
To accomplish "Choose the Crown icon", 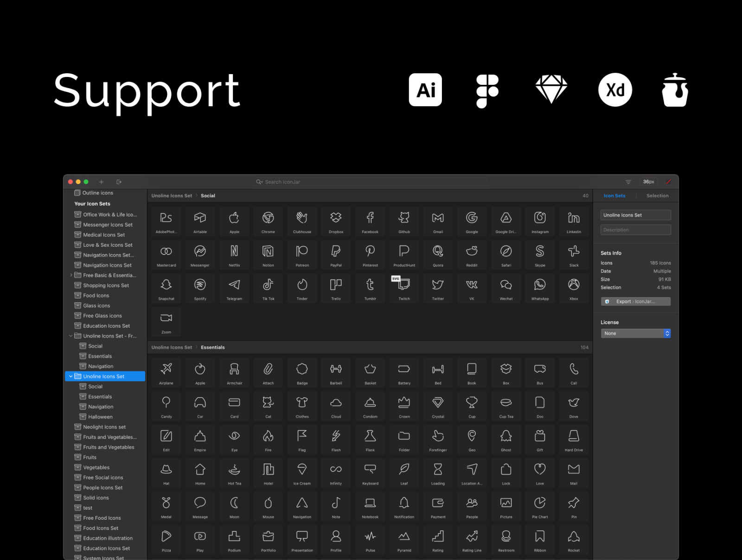I will click(x=404, y=406).
